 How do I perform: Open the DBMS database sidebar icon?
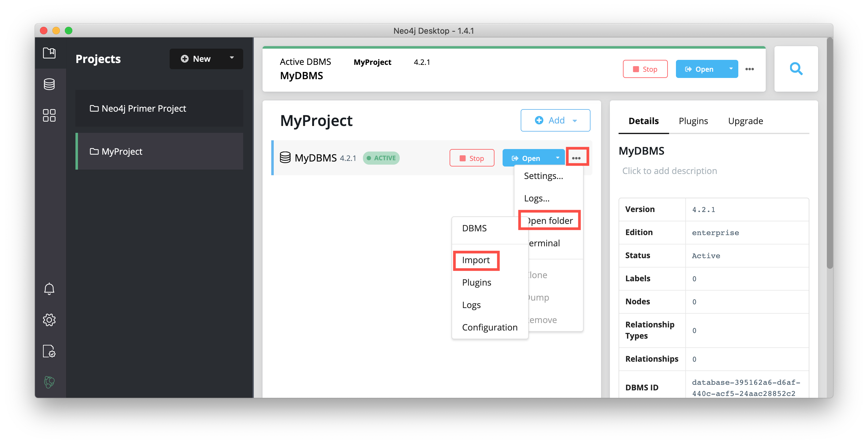(49, 84)
